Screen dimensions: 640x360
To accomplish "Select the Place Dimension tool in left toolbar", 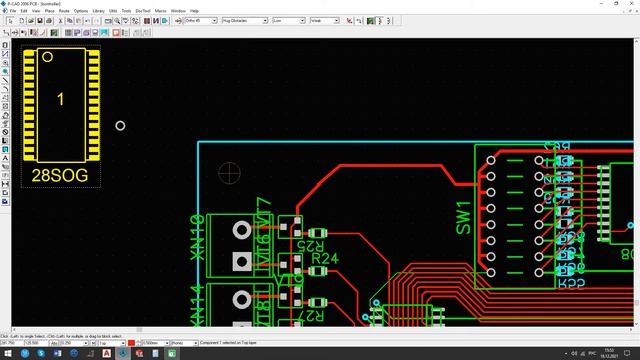I will [5, 184].
